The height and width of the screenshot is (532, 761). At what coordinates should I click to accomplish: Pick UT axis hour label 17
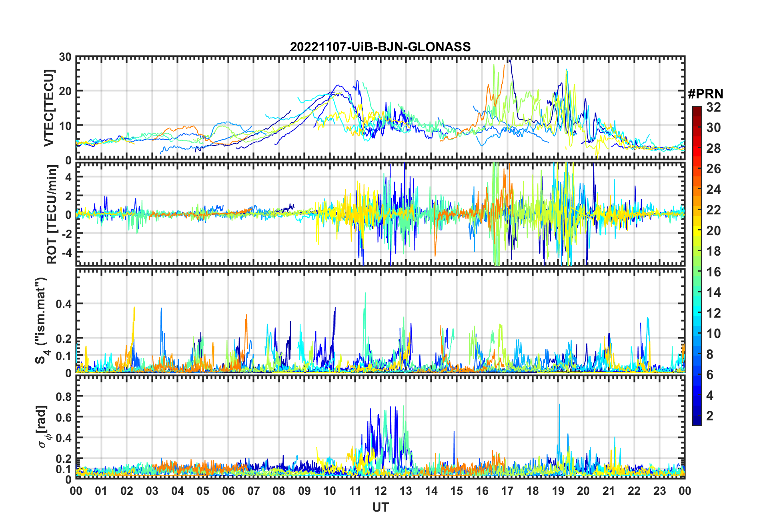point(507,491)
